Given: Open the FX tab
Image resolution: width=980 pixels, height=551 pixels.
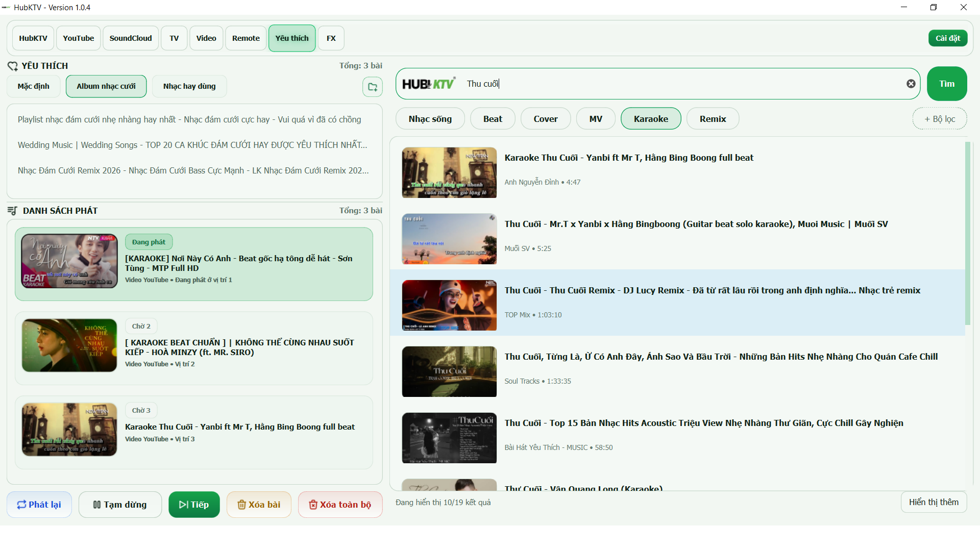Looking at the screenshot, I should click(331, 38).
